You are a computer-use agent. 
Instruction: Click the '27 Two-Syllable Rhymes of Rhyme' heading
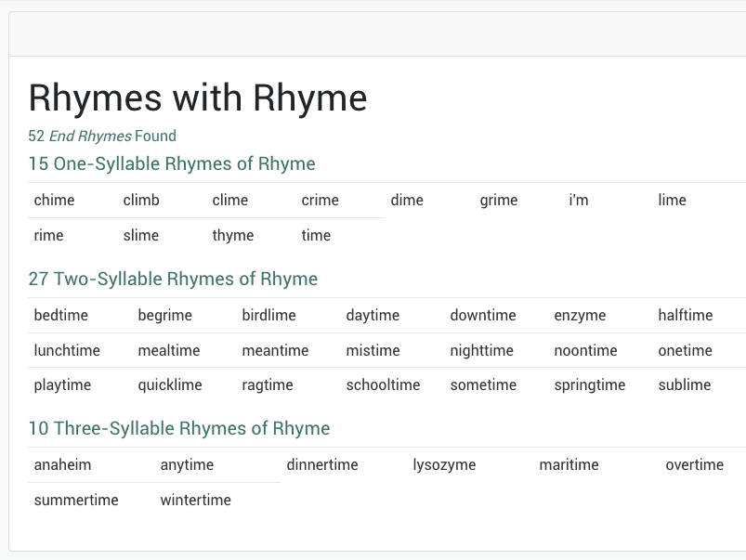173,279
